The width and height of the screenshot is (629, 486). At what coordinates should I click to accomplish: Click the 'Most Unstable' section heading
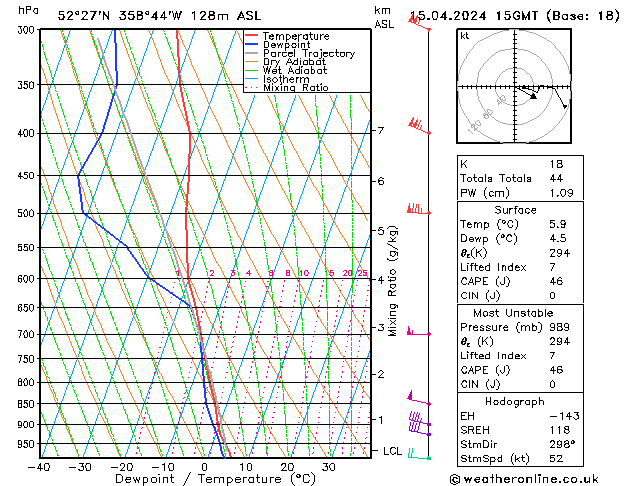click(x=513, y=313)
